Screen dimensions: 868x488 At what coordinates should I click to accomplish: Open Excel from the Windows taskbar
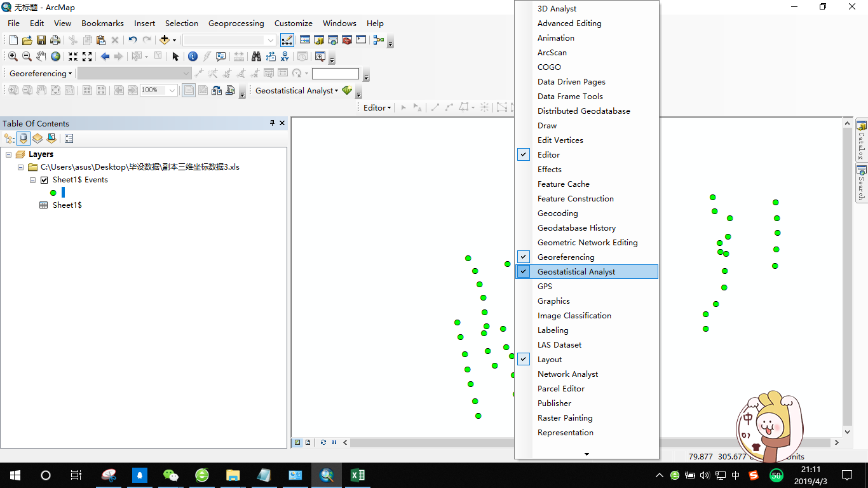357,475
